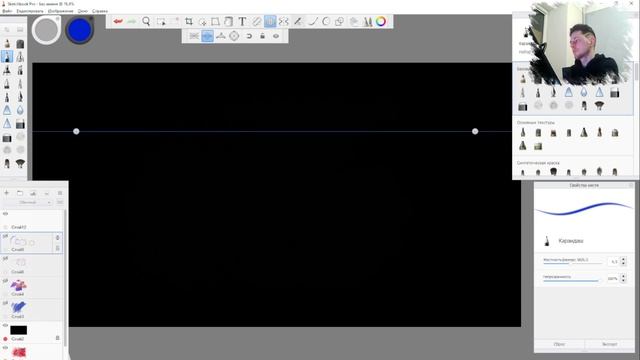This screenshot has height=360, width=640.
Task: Select the Quick Transform tool
Action: tap(202, 21)
